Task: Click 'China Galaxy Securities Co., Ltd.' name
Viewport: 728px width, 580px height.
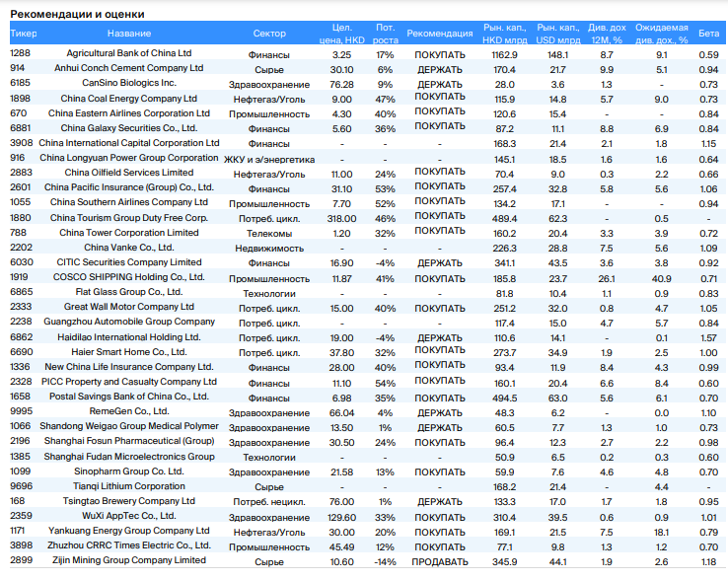Action: (x=129, y=128)
